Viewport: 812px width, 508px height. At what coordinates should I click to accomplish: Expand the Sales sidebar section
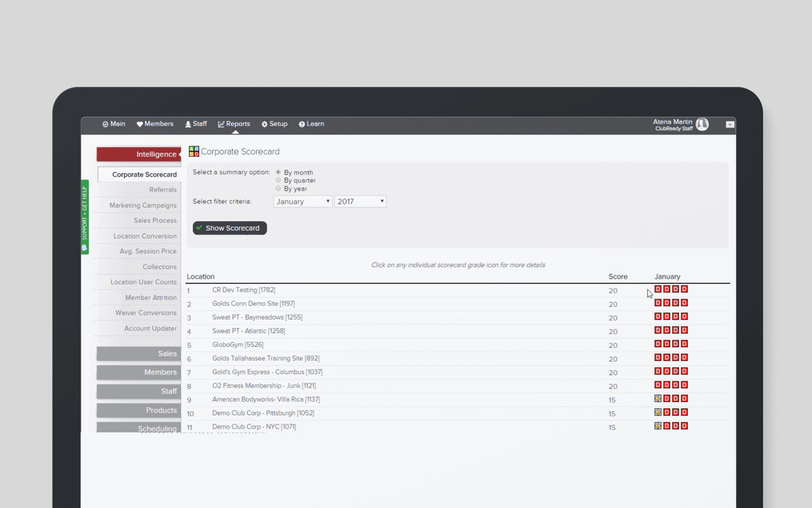[139, 353]
